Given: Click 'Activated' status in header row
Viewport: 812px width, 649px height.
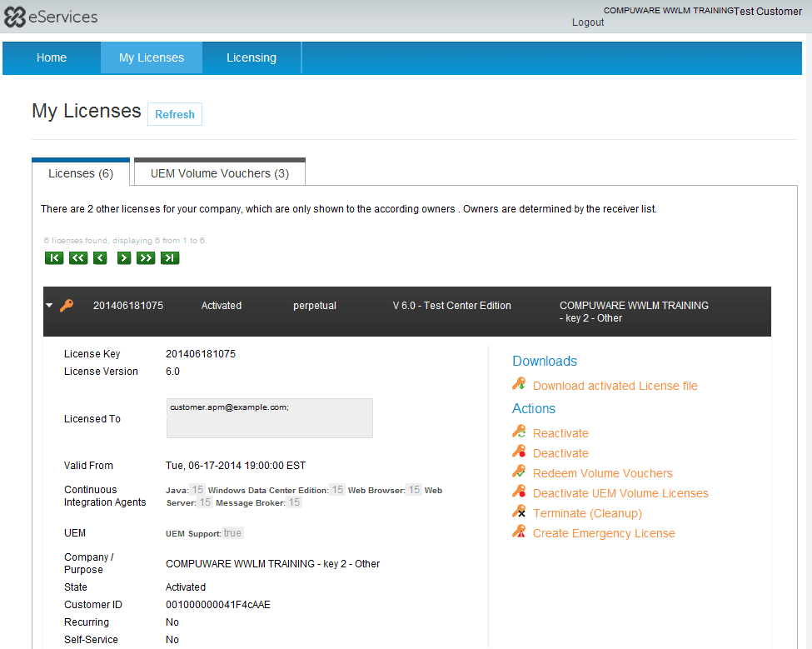Looking at the screenshot, I should (222, 306).
